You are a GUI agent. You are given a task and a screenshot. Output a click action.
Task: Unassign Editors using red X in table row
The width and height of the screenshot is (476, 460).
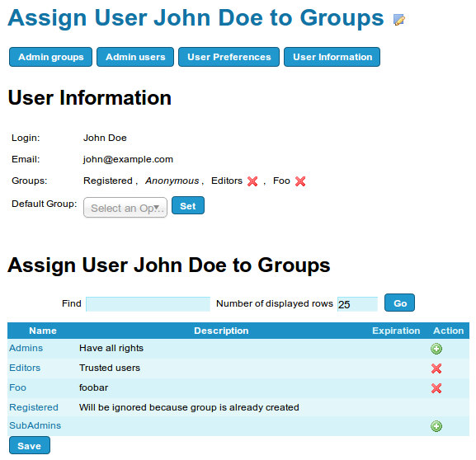pos(436,368)
